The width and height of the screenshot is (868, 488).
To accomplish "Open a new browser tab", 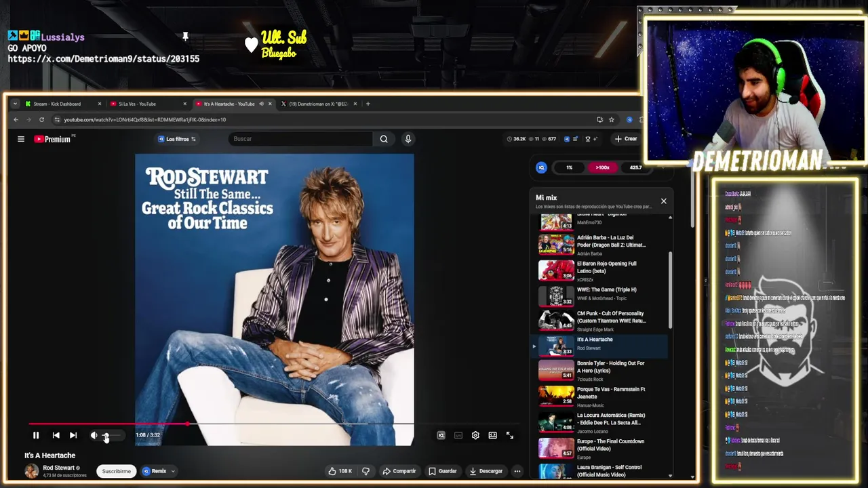I will pyautogui.click(x=368, y=104).
